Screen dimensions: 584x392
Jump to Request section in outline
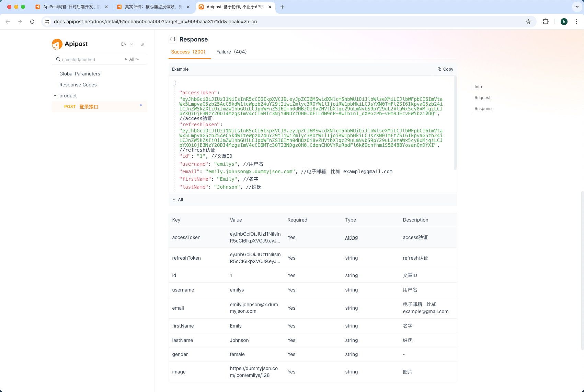click(482, 98)
